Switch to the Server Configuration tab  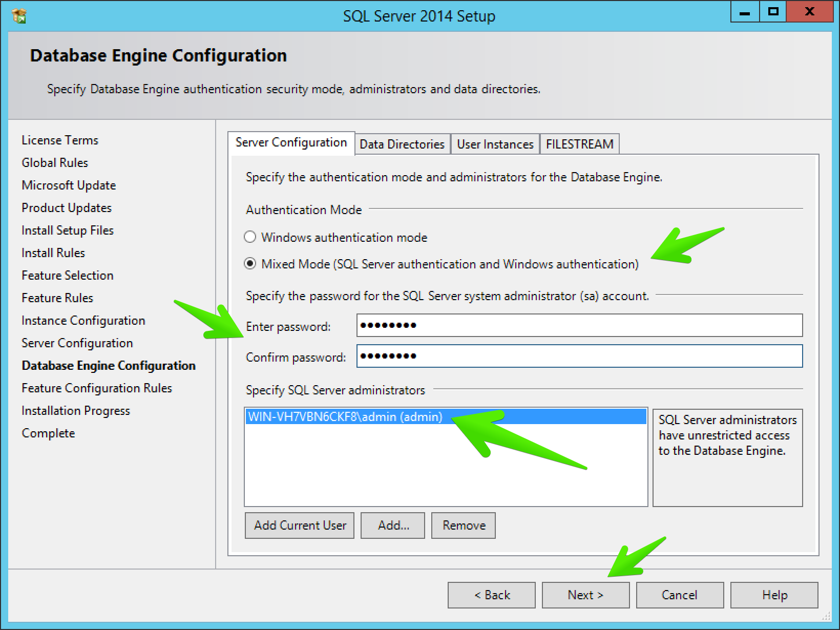point(291,142)
